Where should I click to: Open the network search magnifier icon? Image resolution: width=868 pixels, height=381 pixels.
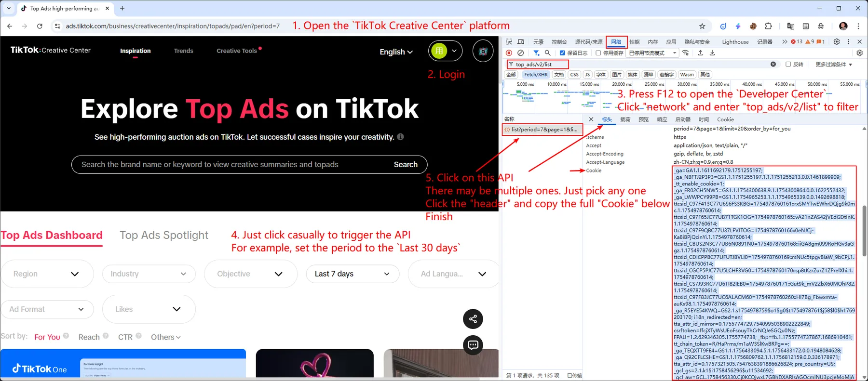pos(547,53)
